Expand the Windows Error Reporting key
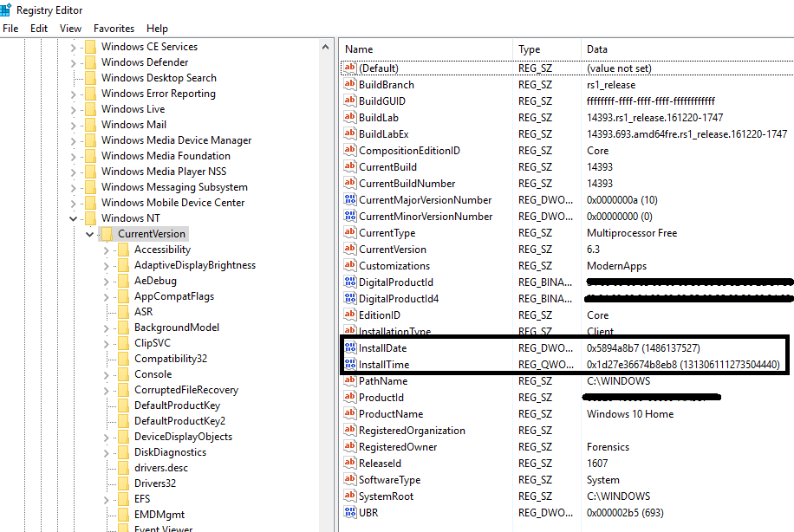 (74, 94)
